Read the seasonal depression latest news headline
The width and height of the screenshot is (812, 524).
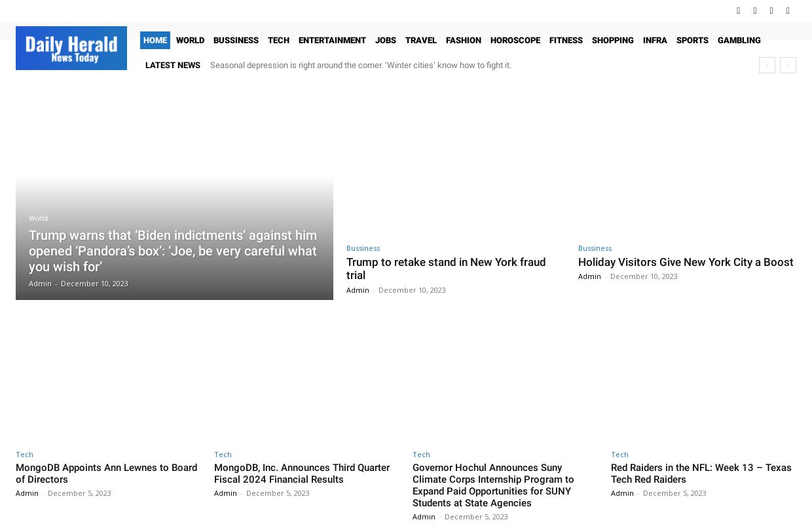pyautogui.click(x=360, y=65)
